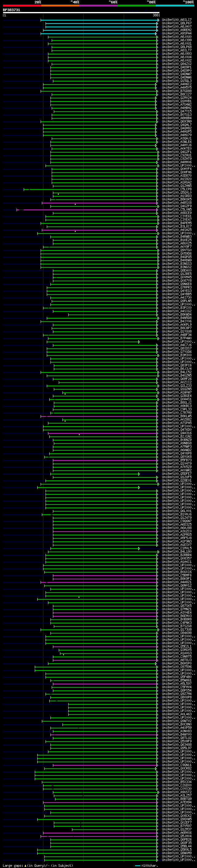Select hit UniRef100_A9DCE9
Viewport: 197px width, 868px height.
177,213
